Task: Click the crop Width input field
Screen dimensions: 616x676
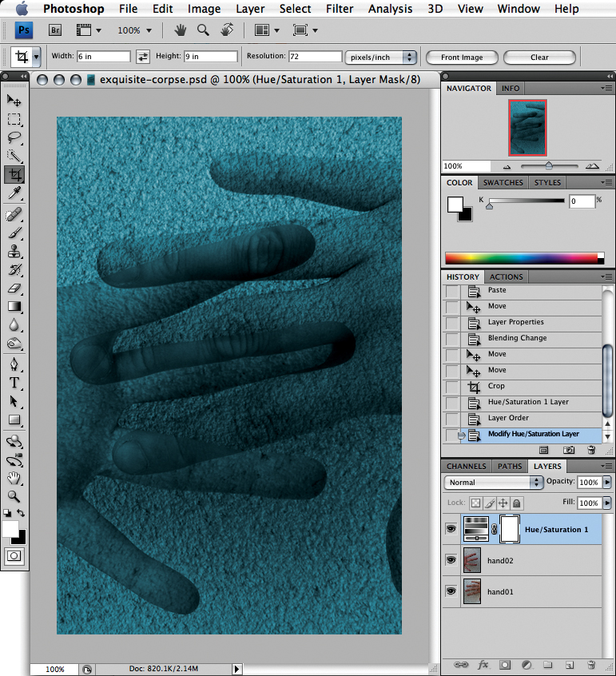Action: [103, 57]
